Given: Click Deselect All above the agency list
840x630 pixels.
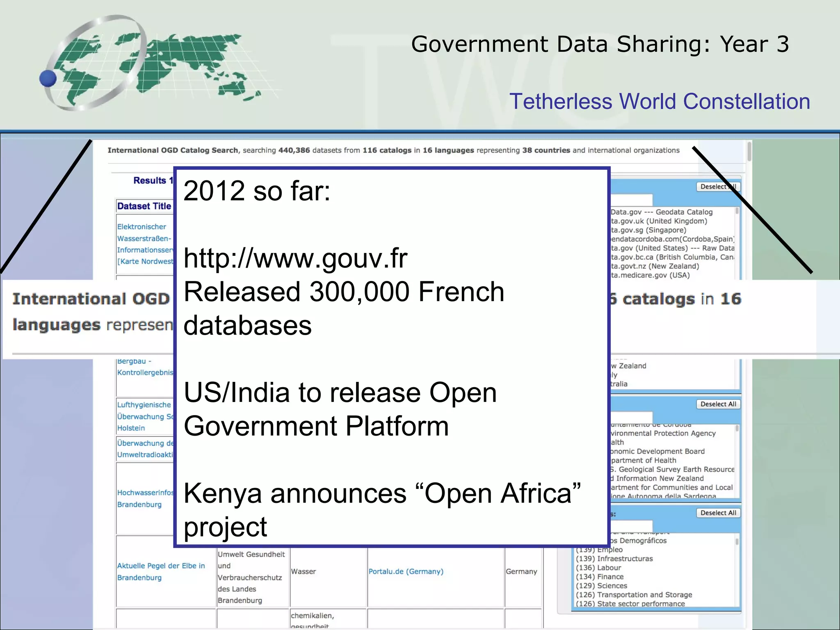Looking at the screenshot, I should click(x=718, y=404).
